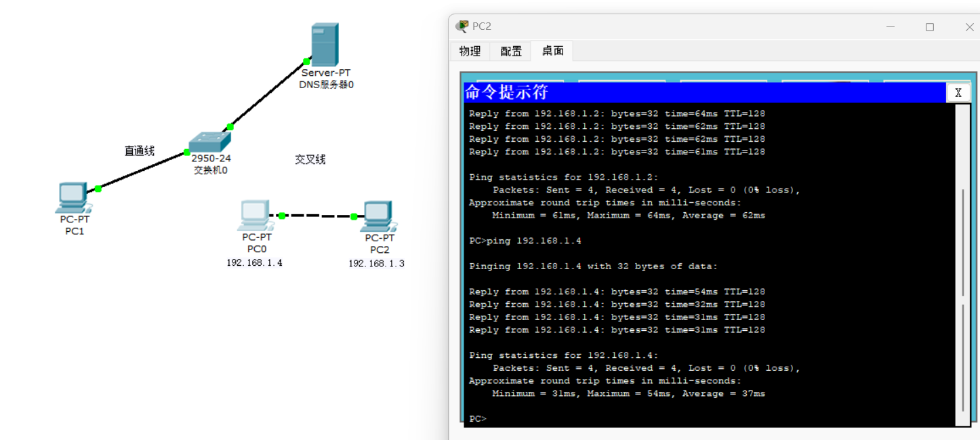Click reply line with time=64ms

point(617,113)
